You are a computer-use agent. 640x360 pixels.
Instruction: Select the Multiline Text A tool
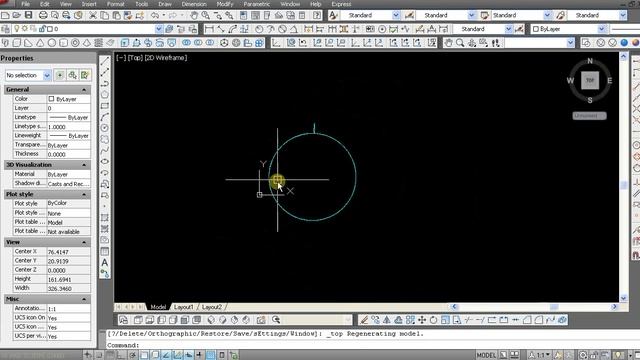point(105,262)
